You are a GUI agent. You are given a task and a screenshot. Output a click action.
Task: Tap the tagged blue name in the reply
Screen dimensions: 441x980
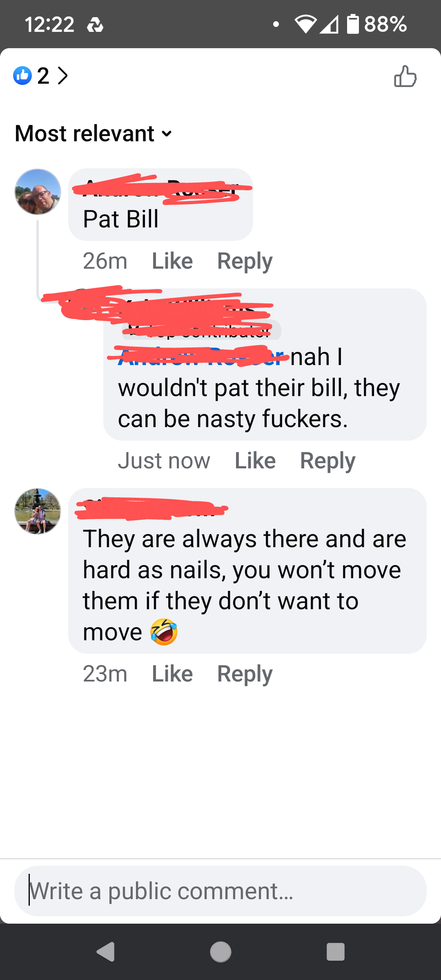point(201,357)
